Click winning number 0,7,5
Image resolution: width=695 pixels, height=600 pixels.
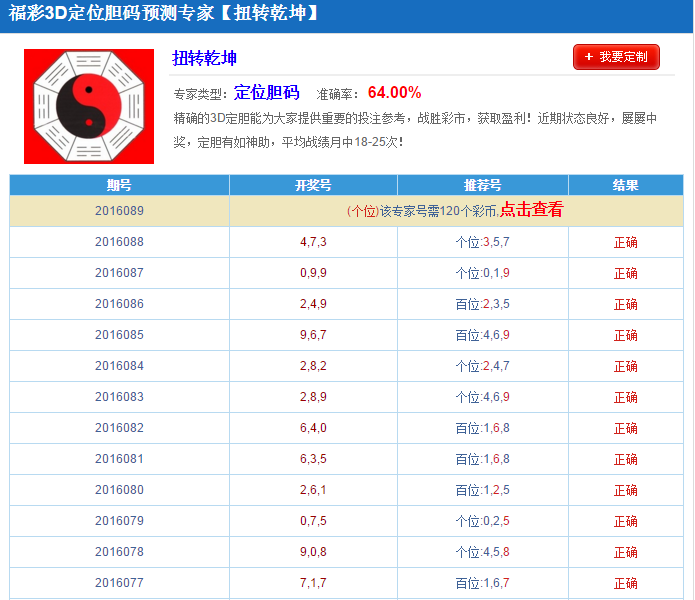(313, 522)
